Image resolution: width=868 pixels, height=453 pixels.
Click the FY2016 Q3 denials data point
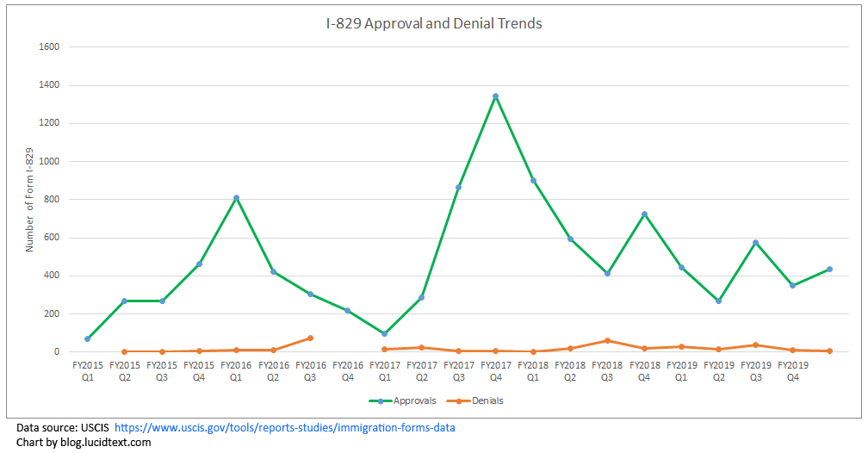[x=310, y=338]
